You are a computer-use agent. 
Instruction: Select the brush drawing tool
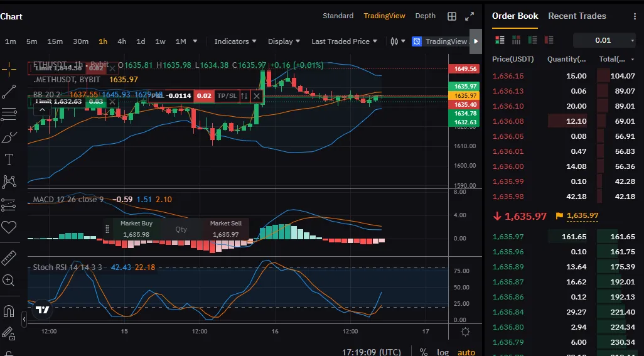[9, 137]
